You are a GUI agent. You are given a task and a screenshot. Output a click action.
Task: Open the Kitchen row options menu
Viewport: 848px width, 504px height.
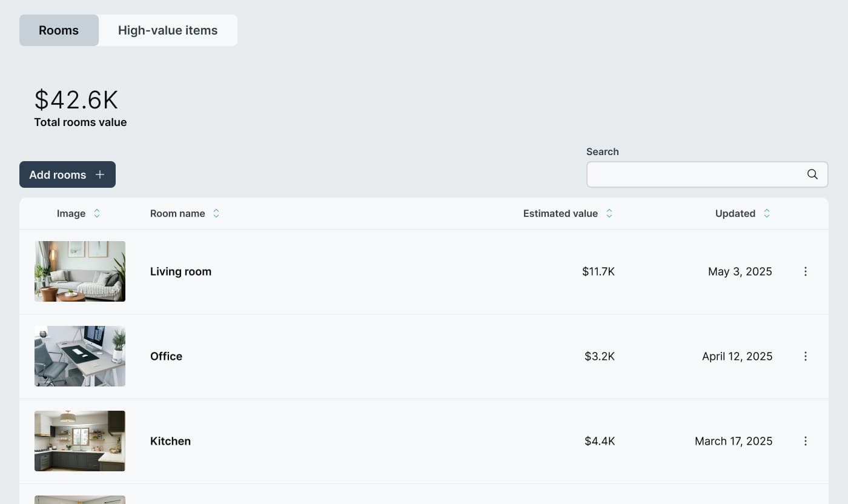806,441
